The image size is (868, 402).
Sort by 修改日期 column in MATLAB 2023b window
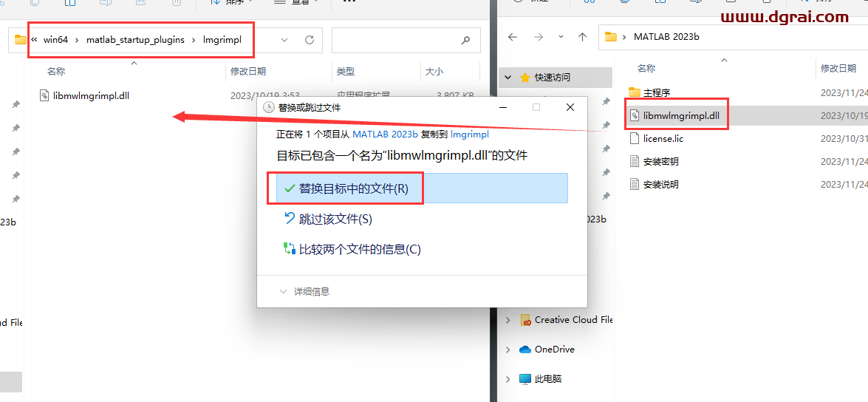click(838, 68)
